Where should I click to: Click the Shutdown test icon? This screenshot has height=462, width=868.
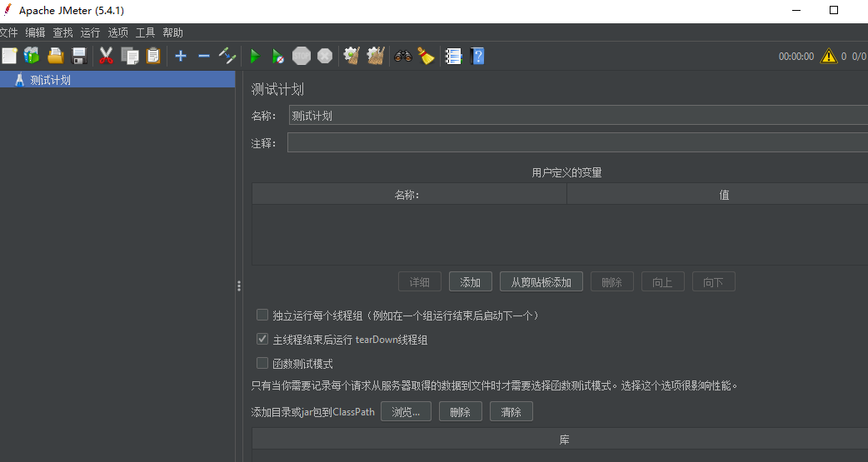325,56
